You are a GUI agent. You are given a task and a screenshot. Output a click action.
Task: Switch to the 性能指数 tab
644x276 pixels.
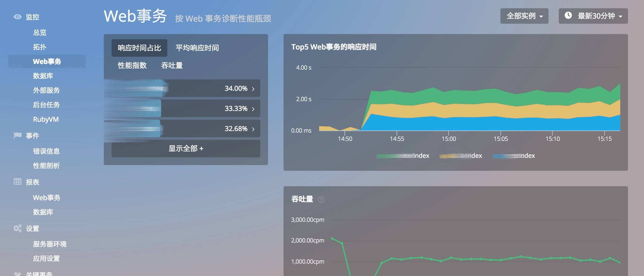coord(132,66)
